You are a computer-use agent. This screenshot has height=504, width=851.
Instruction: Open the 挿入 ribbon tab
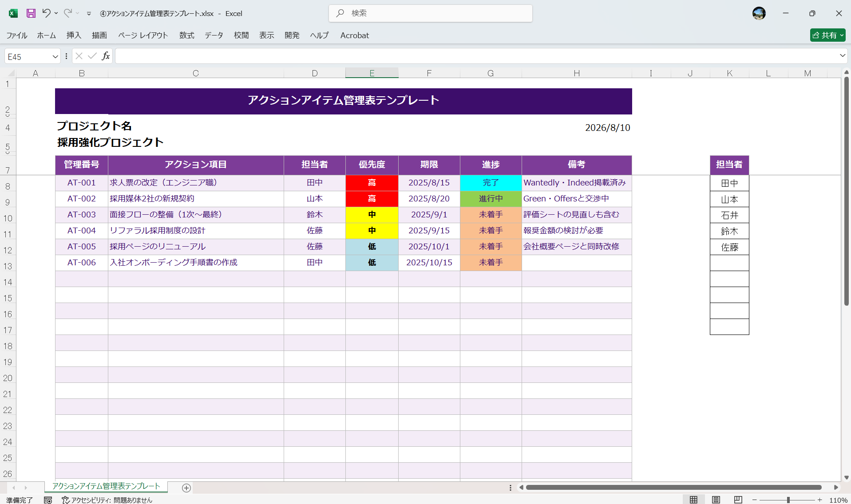[74, 35]
